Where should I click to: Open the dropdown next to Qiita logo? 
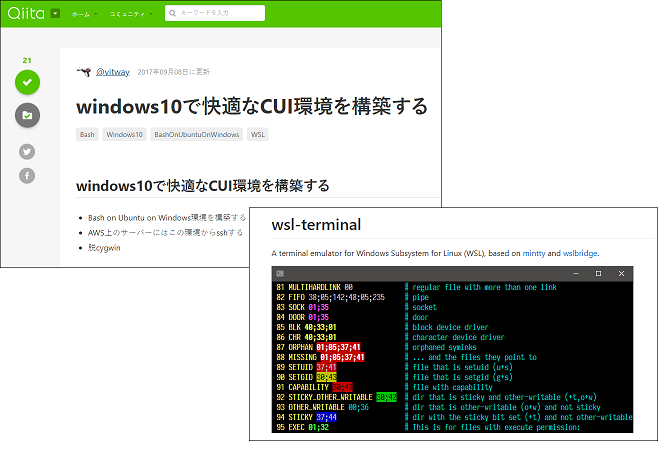[55, 14]
